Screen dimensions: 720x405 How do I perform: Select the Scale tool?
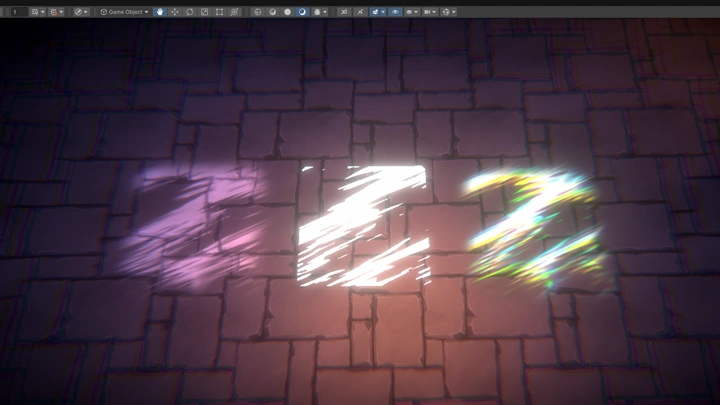[x=205, y=12]
